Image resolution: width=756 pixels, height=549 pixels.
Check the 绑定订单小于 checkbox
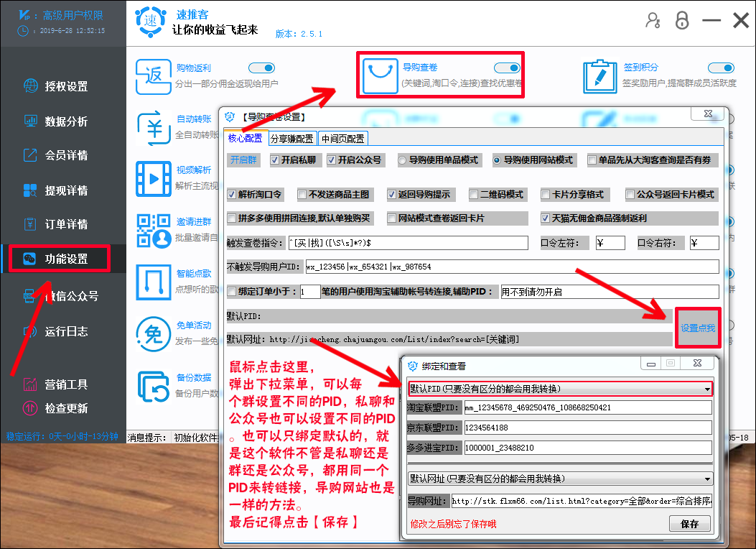pos(231,291)
